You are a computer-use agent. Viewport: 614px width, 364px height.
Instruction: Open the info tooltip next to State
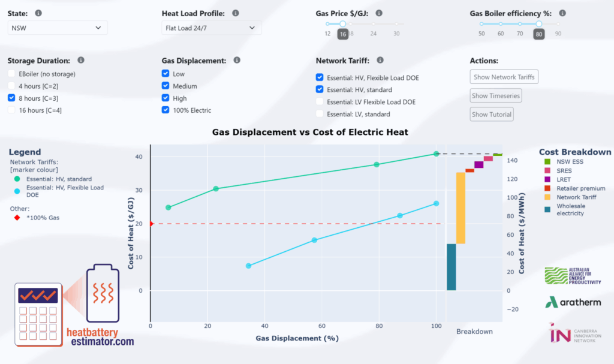(39, 13)
